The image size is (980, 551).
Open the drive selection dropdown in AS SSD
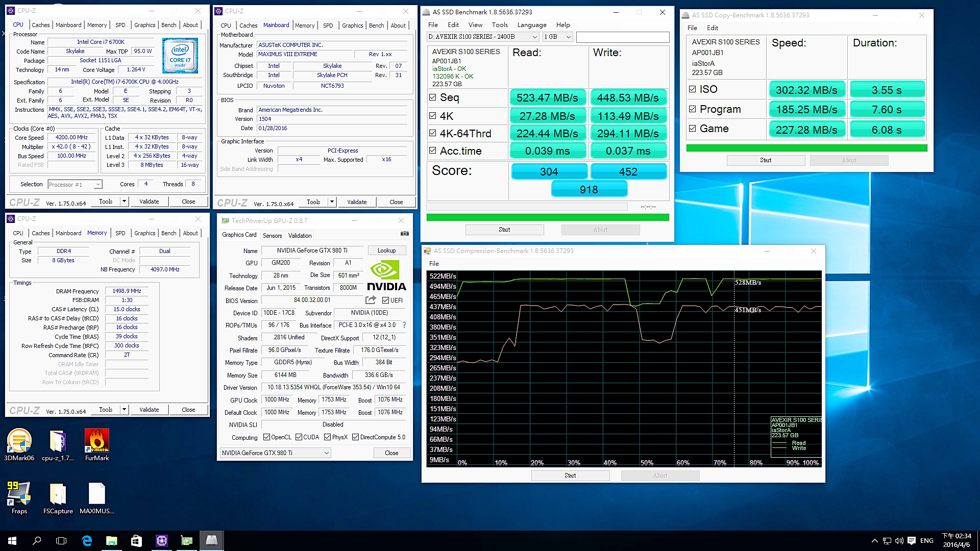pos(534,37)
